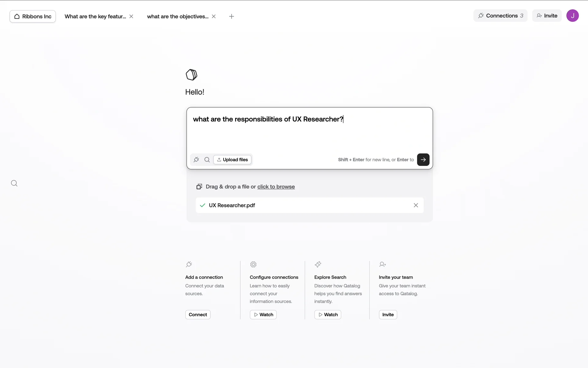
Task: Click the connections plug icon in prompt box
Action: tap(196, 159)
